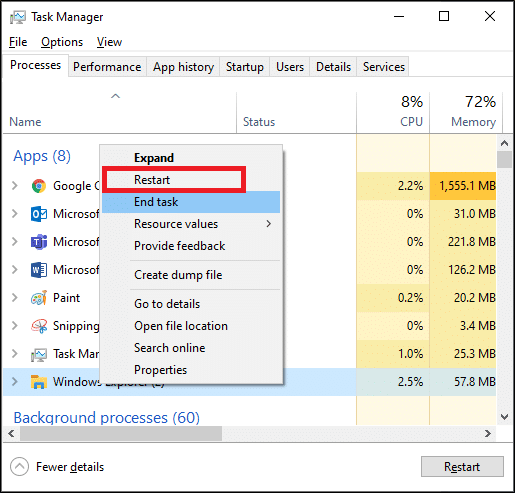Click the Google Chrome app icon
The width and height of the screenshot is (515, 493).
39,186
